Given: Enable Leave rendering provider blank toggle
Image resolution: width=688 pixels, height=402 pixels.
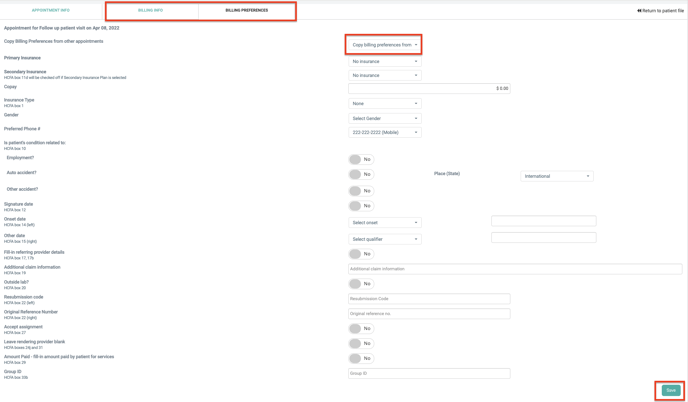Looking at the screenshot, I should point(356,343).
